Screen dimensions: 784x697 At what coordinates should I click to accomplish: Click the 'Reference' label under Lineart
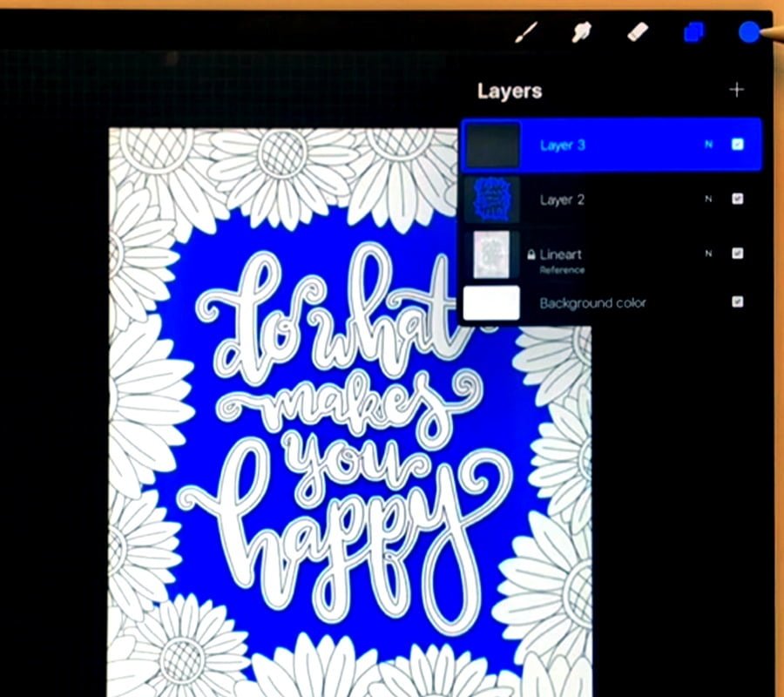coord(562,270)
